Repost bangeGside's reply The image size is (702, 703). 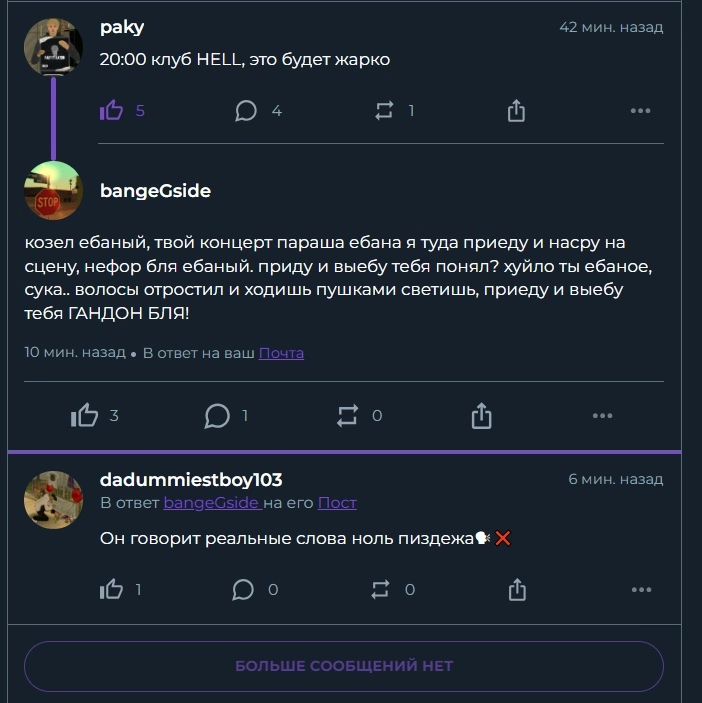348,415
